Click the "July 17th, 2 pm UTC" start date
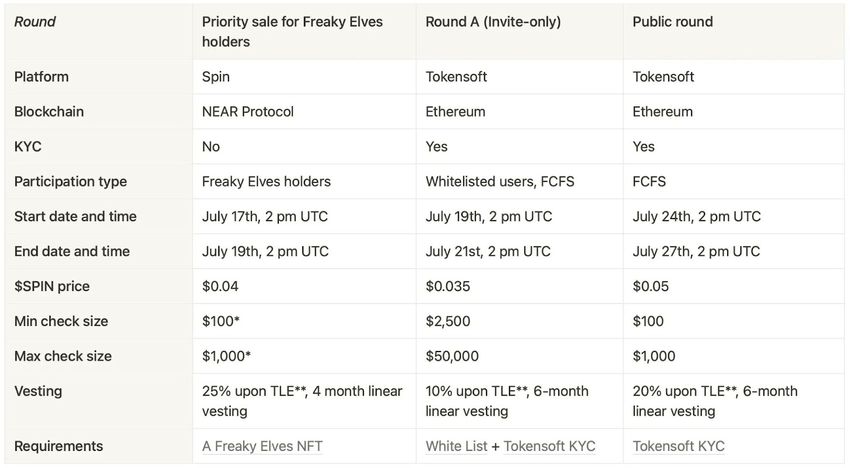Viewport: 850px width, 468px height. [265, 216]
